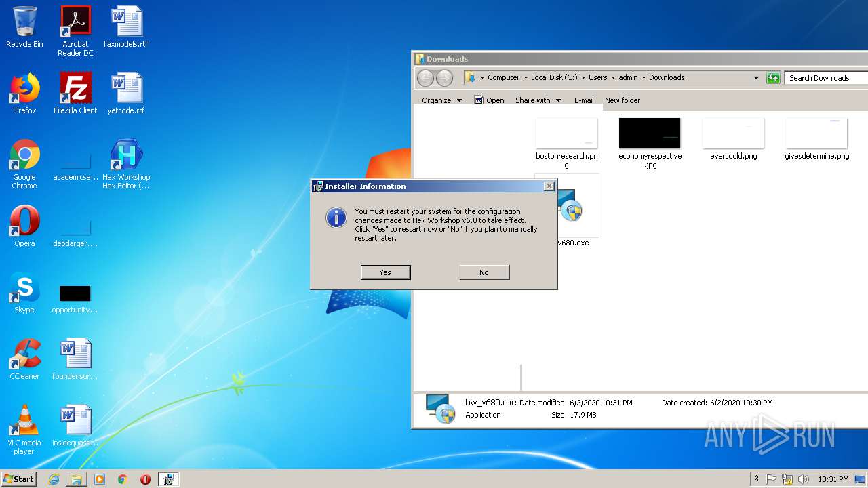The image size is (868, 488).
Task: Refresh the Downloads folder
Action: click(x=773, y=78)
